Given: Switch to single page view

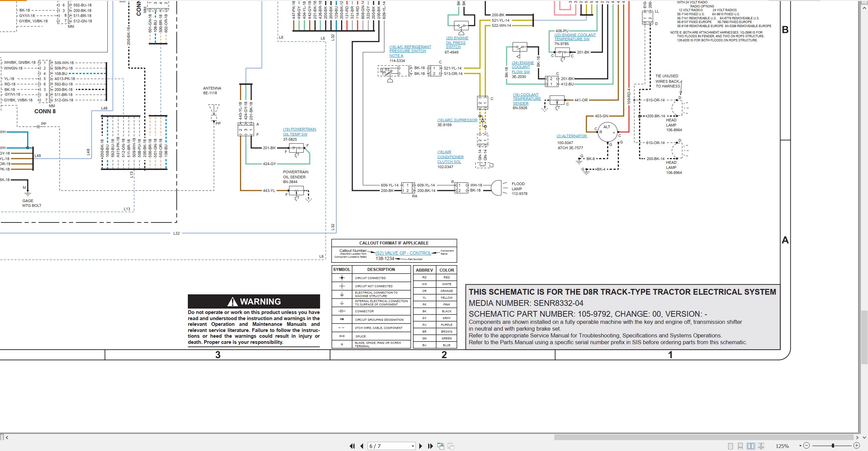Looking at the screenshot, I should 730,446.
